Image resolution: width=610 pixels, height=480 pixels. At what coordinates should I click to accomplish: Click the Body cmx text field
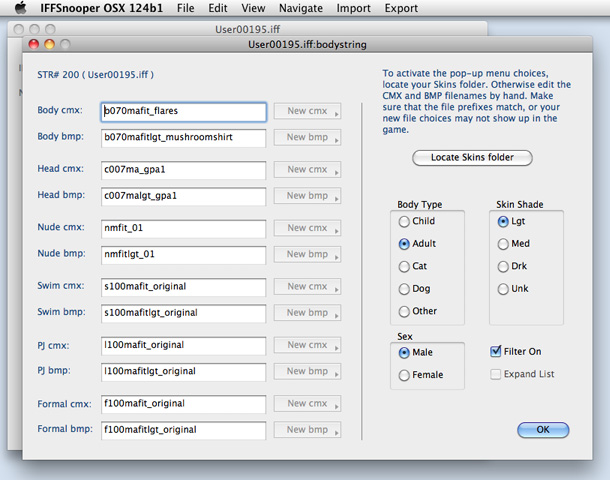(183, 112)
